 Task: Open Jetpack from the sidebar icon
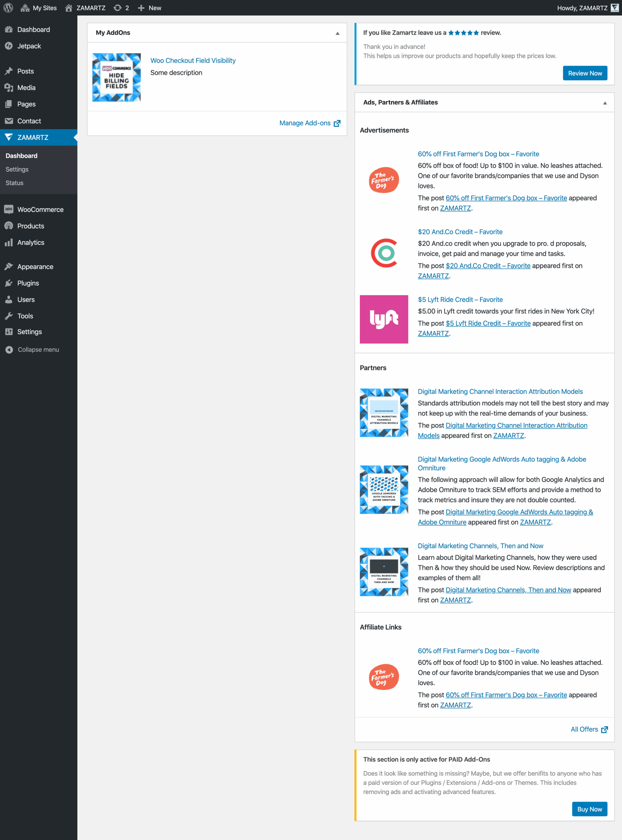click(x=9, y=46)
